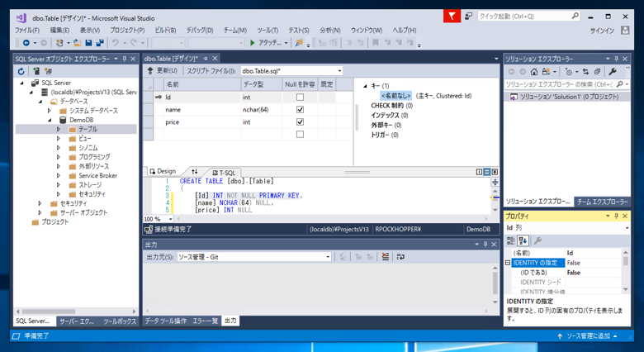The width and height of the screenshot is (644, 352).
Task: Switch to the T-SQL tab
Action: point(225,173)
